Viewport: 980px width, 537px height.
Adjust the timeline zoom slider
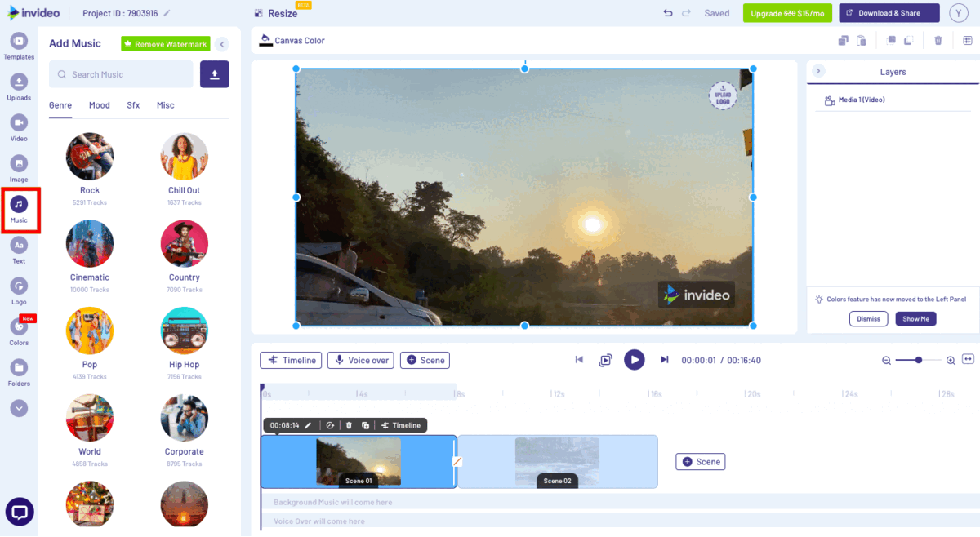click(x=919, y=359)
